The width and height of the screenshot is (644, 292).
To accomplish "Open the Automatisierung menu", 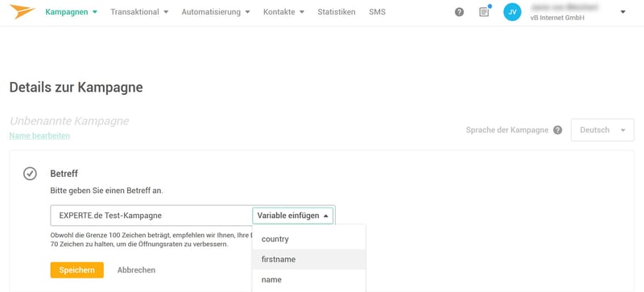I will click(216, 12).
